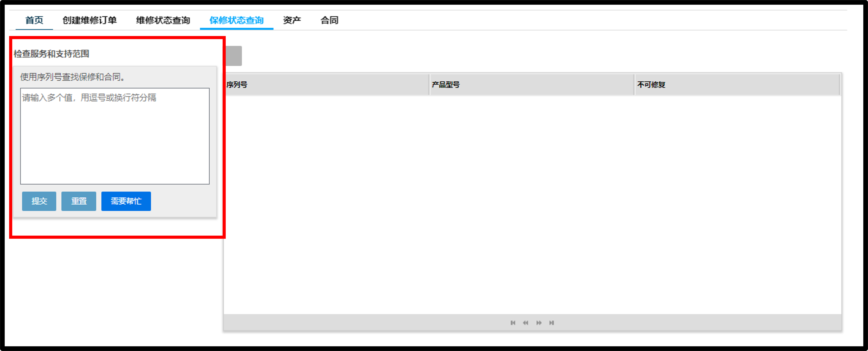Sort by 序列号 column header
This screenshot has width=868, height=351.
tap(326, 84)
